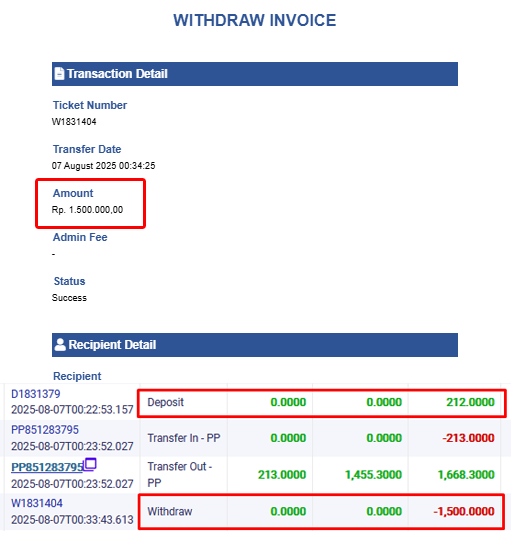Screen dimensions: 511x548
Task: Click the Recipient label
Action: (77, 376)
